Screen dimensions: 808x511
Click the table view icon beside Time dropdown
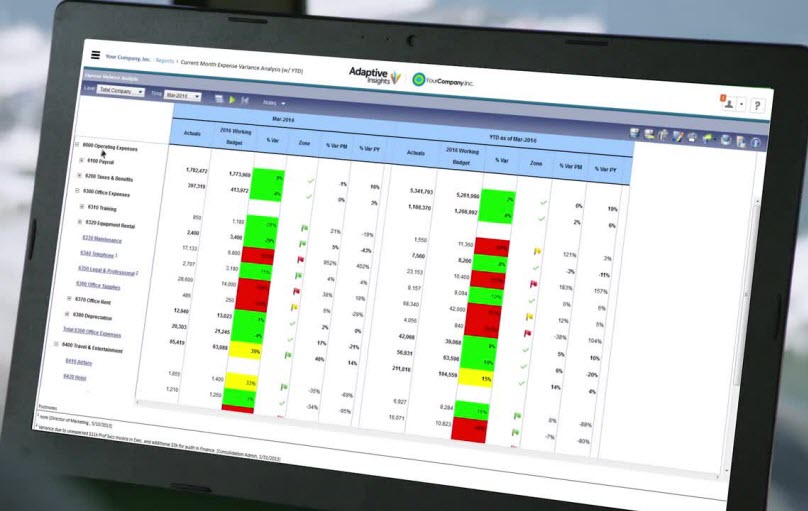click(x=217, y=99)
